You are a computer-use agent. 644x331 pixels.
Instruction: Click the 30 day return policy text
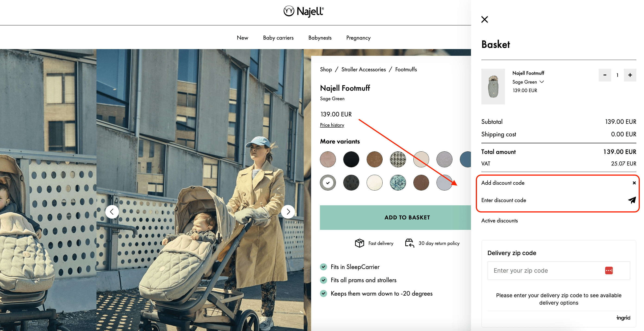pyautogui.click(x=439, y=243)
